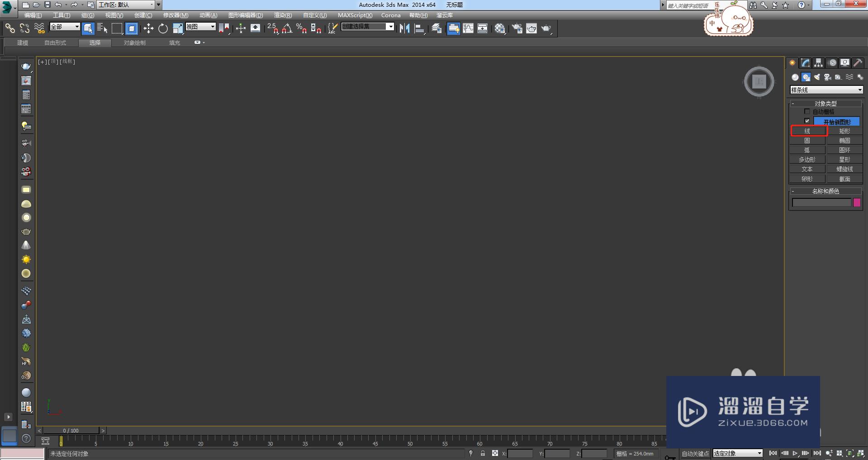This screenshot has width=868, height=460.
Task: Select the Cameras category icon
Action: click(x=828, y=77)
